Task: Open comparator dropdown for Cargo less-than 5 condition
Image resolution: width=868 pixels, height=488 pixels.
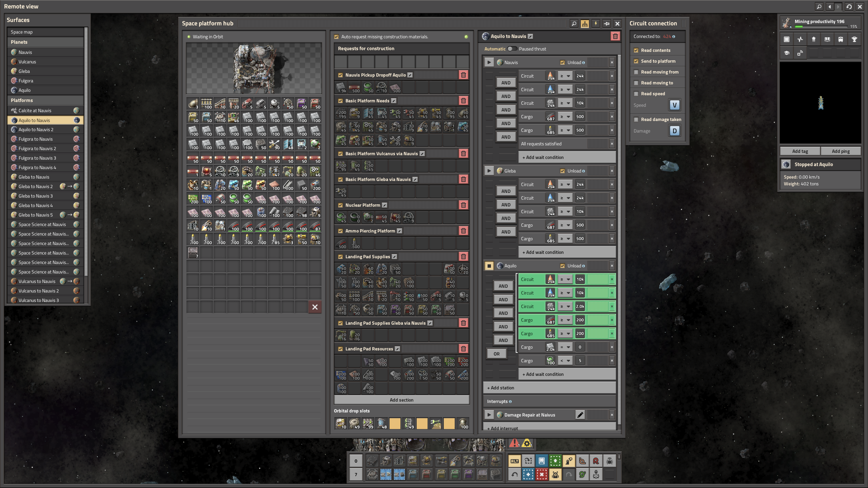Action: 565,361
